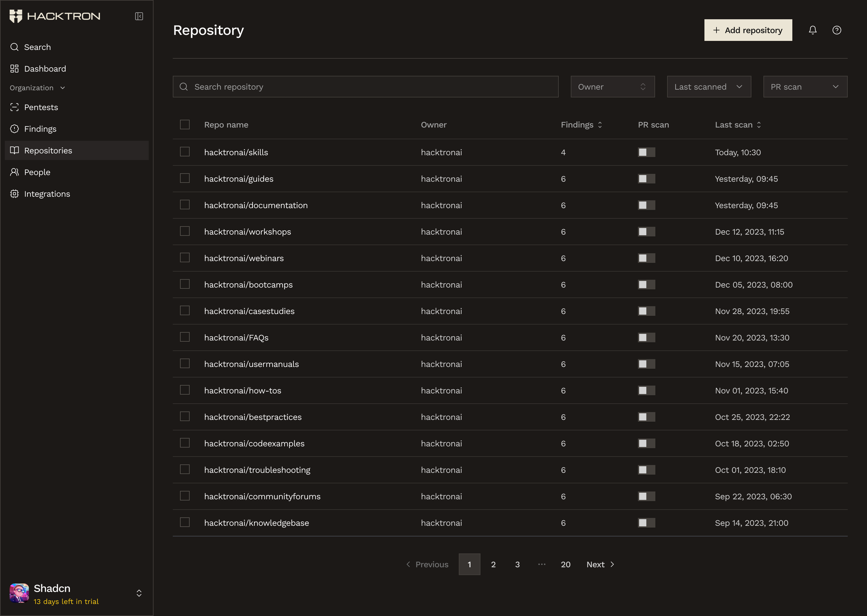Screen dimensions: 867x616
Task: Check the select-all checkbox in table header
Action: 185,125
